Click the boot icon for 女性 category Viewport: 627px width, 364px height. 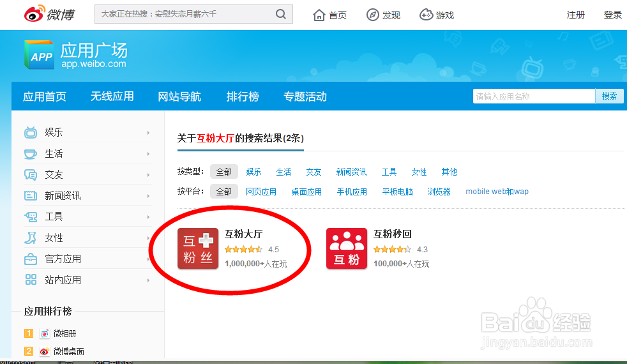pos(31,238)
